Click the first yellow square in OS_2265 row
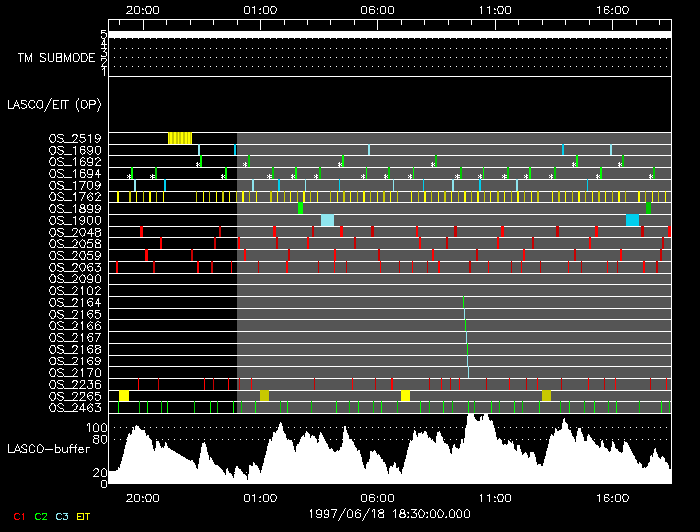 click(124, 396)
